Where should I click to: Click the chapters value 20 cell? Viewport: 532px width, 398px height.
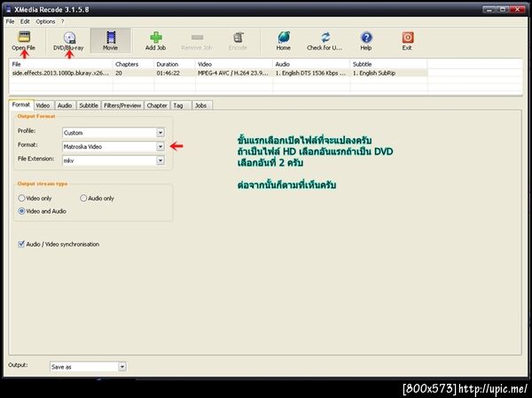(x=133, y=73)
